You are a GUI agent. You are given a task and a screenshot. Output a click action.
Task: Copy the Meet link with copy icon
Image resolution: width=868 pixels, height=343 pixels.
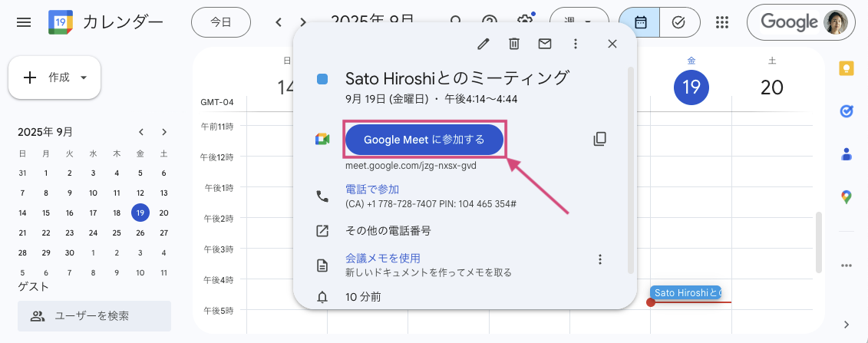[599, 139]
